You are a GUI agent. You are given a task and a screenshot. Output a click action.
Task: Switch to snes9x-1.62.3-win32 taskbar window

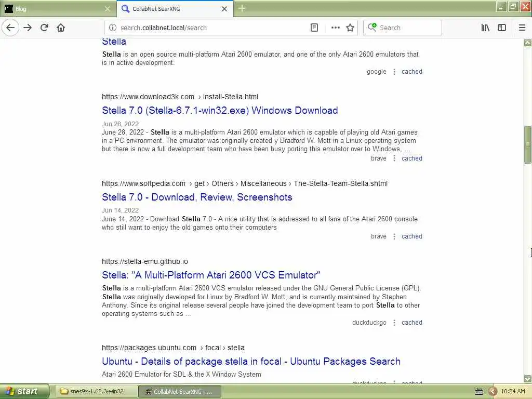[96, 392]
